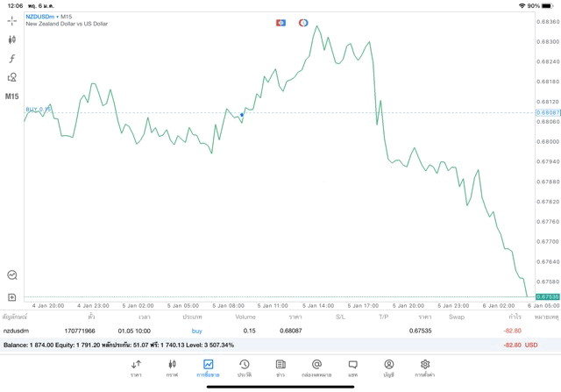Open the quotes tab (ราคา) in bottom bar
Viewport: 561px width, 392px height.
point(136,367)
